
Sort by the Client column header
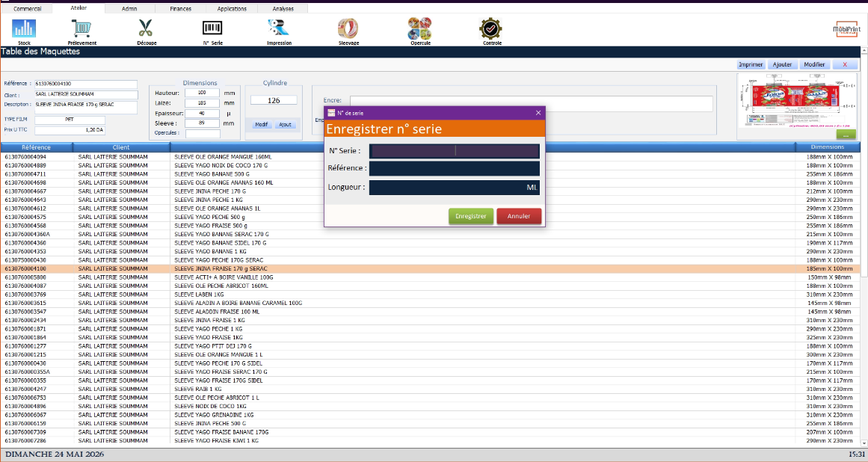pyautogui.click(x=121, y=147)
